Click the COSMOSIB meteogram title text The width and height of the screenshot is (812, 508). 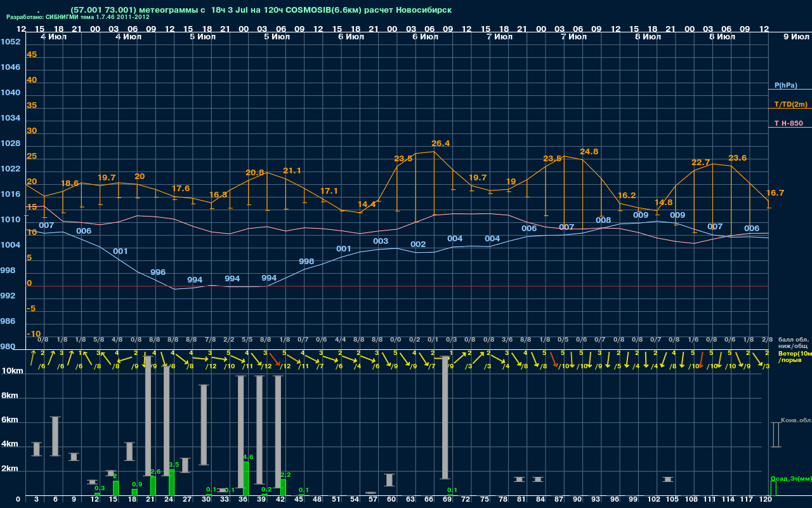click(x=261, y=10)
